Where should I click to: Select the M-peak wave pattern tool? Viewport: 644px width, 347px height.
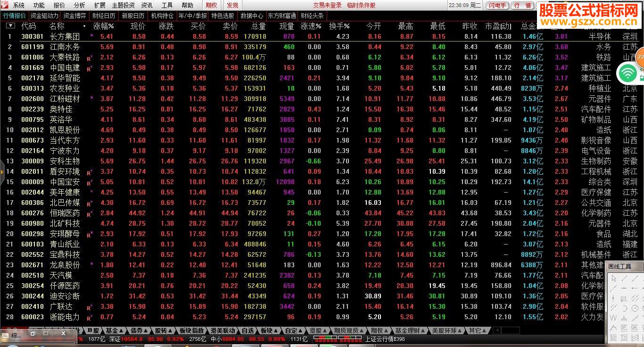[624, 318]
